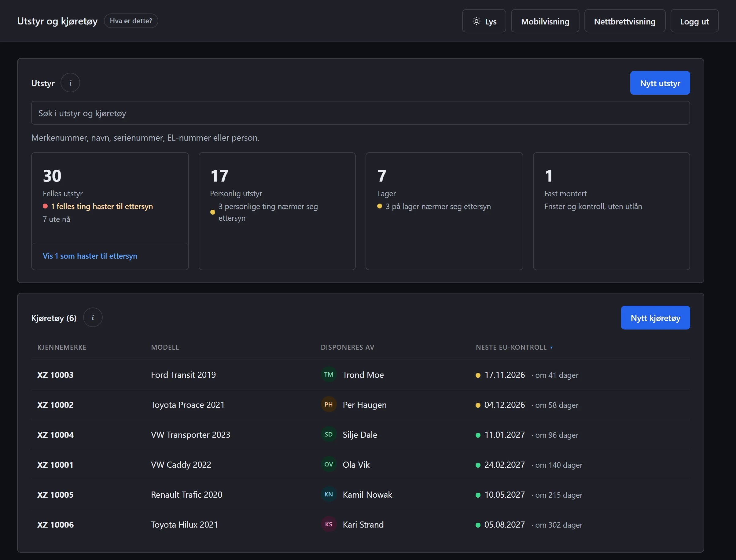736x560 pixels.
Task: Click Logg ut
Action: 694,21
